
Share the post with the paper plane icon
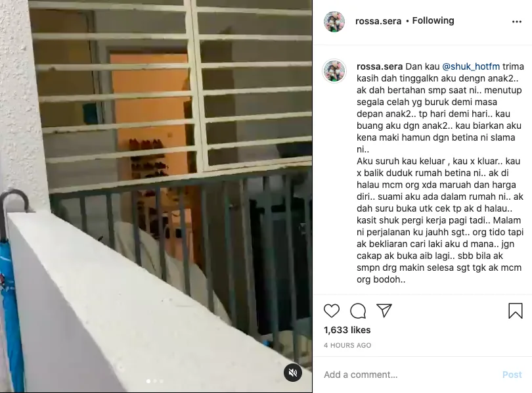(x=384, y=311)
